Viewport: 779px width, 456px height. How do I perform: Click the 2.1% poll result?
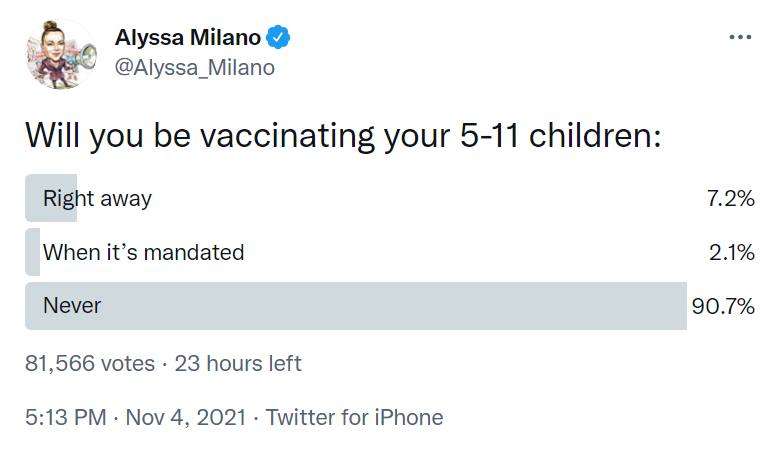coord(731,252)
